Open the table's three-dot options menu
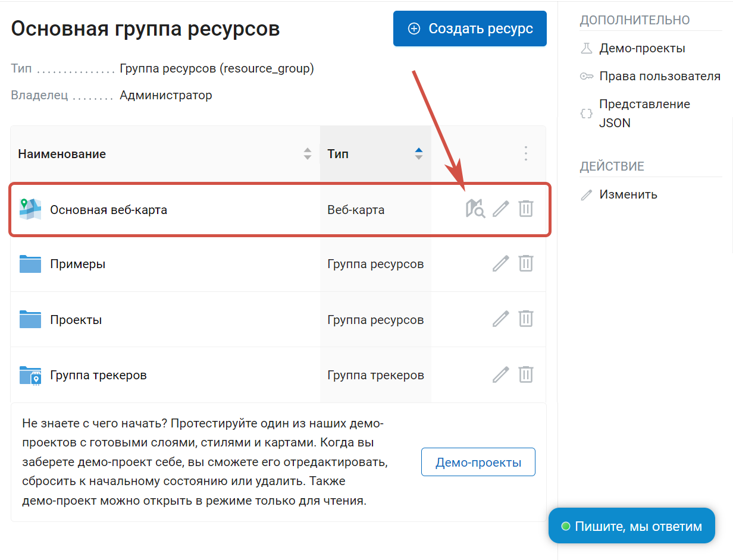The width and height of the screenshot is (733, 560). [x=525, y=154]
